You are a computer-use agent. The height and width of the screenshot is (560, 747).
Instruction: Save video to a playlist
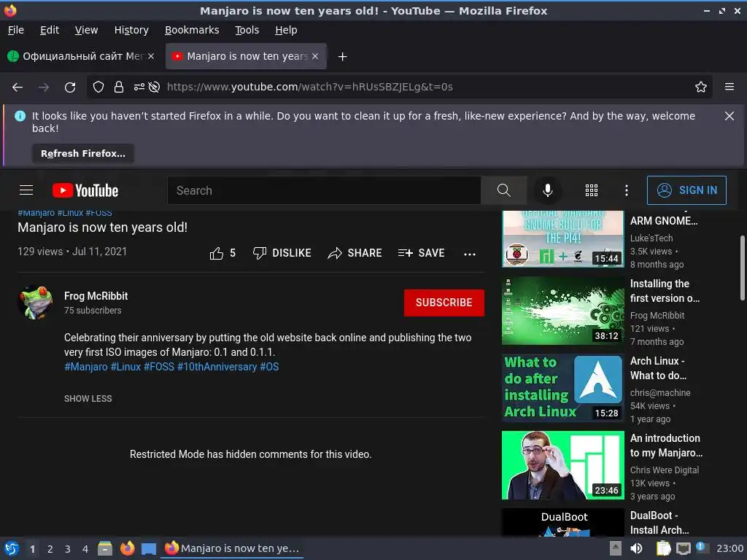tap(422, 253)
